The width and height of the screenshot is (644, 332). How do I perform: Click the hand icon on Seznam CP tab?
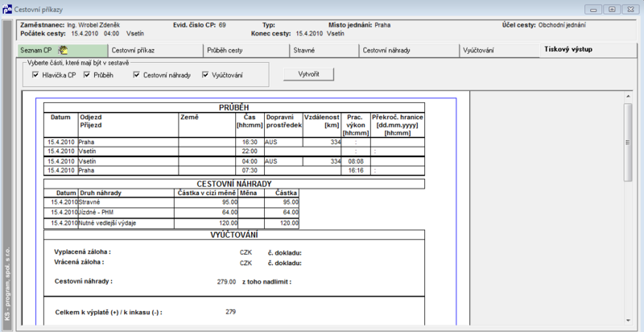pos(63,50)
